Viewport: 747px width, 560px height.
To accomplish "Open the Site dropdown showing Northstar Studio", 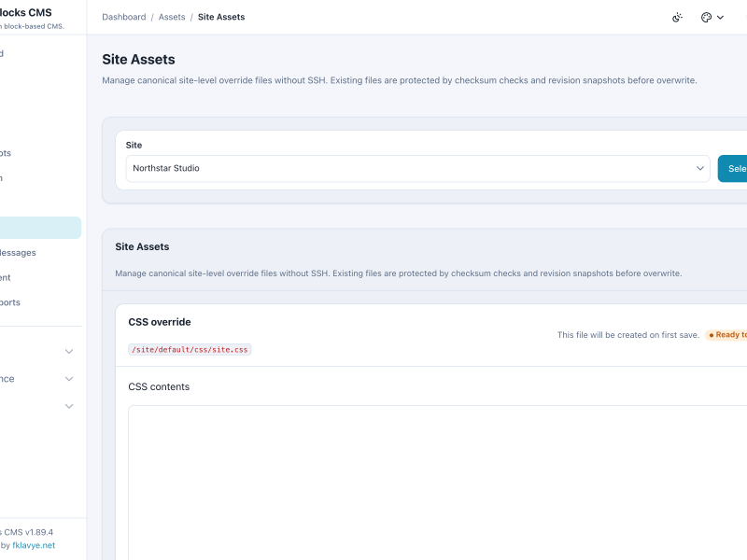I will pyautogui.click(x=417, y=169).
